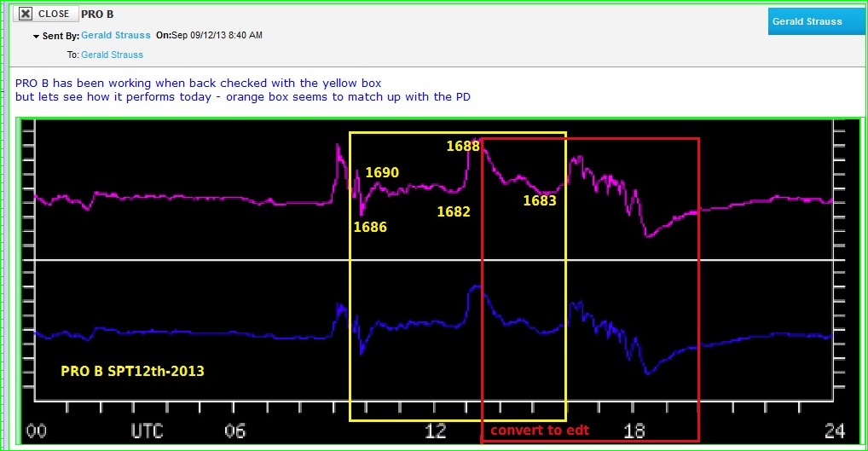Click the blue Gerald Strauss button

point(815,21)
